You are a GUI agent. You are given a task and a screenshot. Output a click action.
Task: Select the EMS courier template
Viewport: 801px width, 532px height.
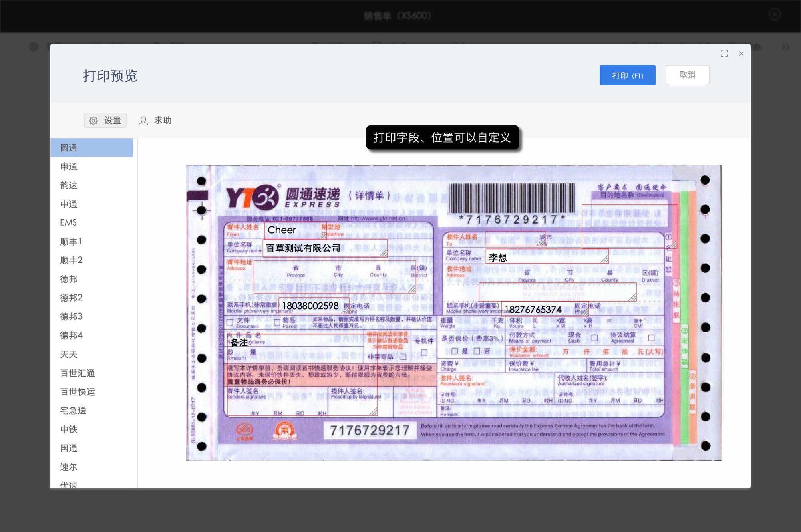pos(92,222)
